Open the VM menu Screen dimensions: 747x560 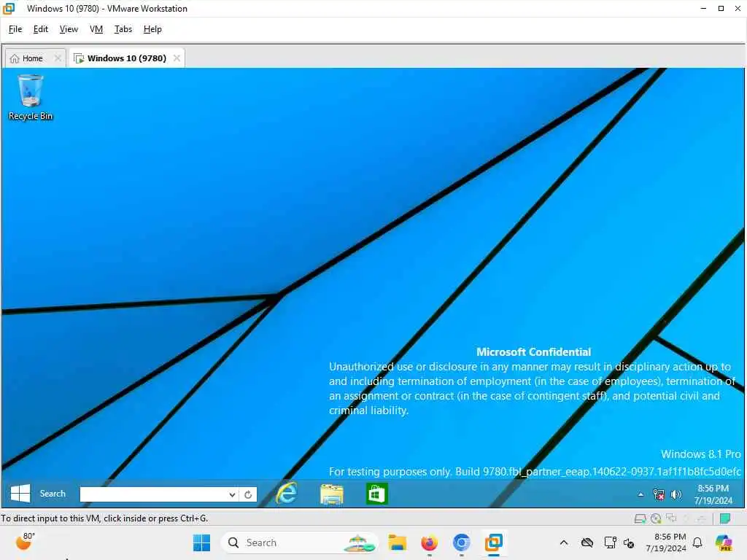pyautogui.click(x=96, y=29)
